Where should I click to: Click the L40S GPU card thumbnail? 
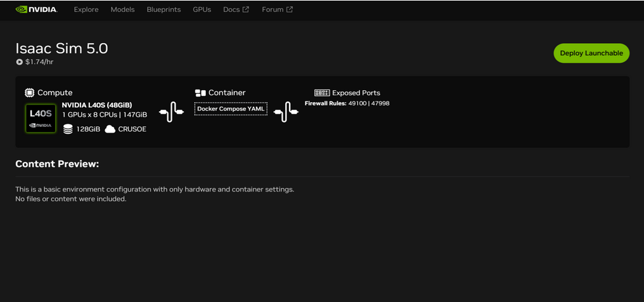(x=41, y=119)
